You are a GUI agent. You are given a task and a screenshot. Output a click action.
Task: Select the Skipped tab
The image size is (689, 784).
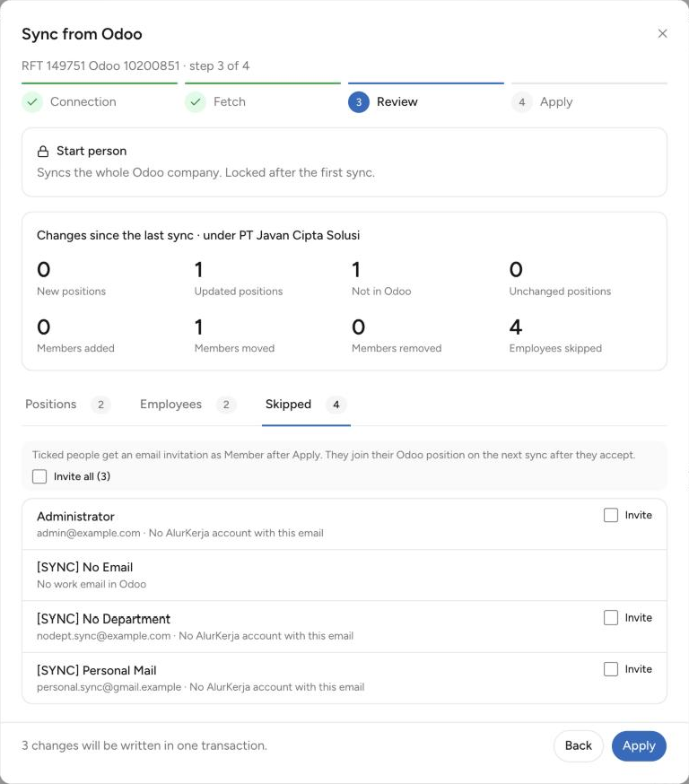(306, 404)
